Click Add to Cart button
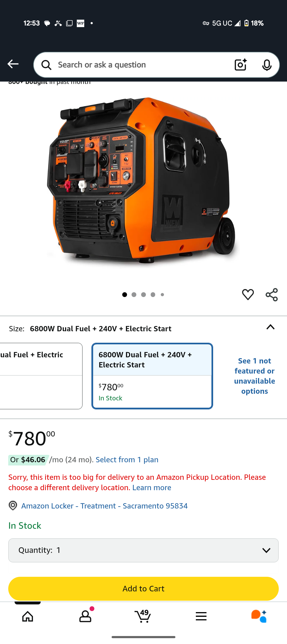Screen dimensions: 287x644 [143, 588]
